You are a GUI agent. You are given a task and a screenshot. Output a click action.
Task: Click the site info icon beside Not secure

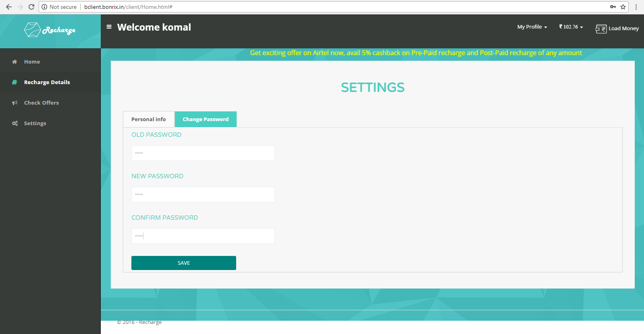tap(44, 7)
